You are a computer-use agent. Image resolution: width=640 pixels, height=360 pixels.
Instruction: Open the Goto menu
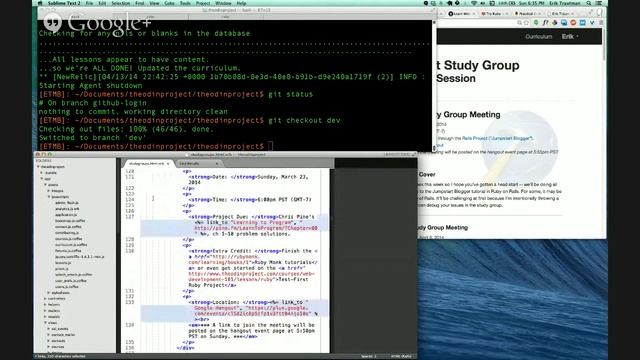click(x=169, y=3)
